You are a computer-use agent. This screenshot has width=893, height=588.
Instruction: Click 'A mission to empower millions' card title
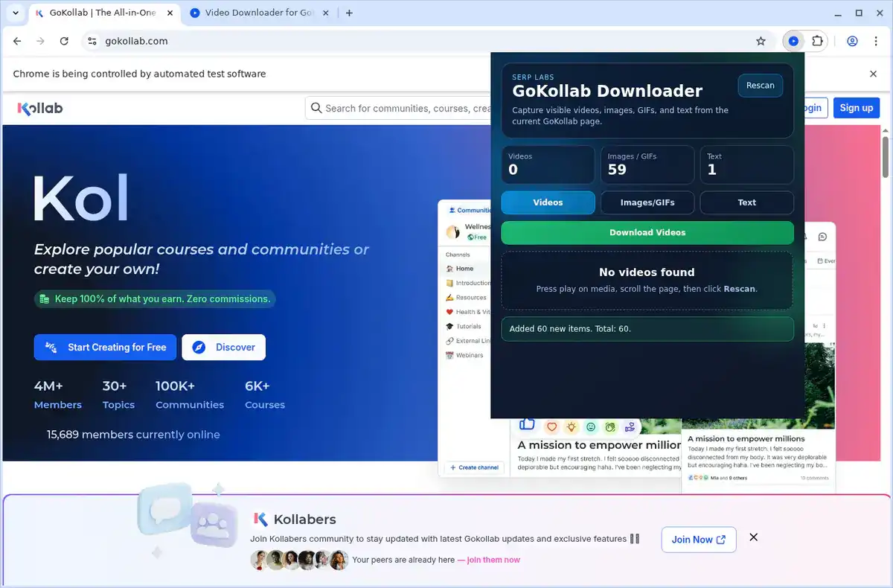[x=746, y=439]
